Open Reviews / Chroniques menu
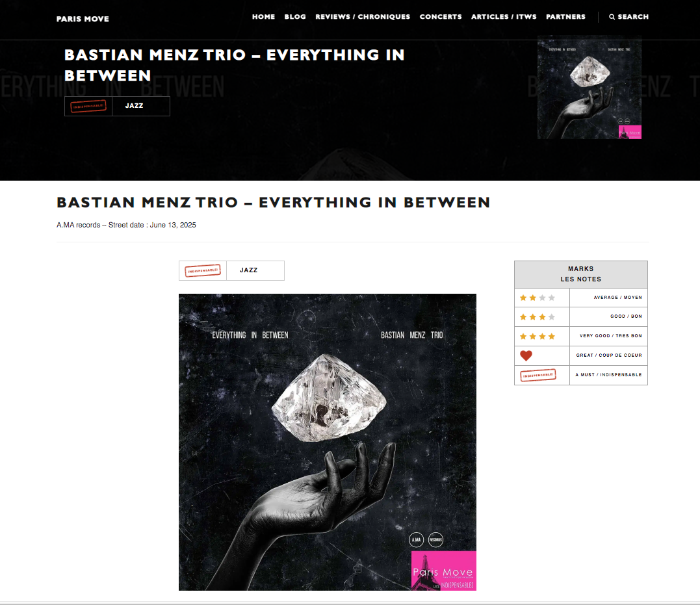The image size is (700, 605). pos(363,17)
